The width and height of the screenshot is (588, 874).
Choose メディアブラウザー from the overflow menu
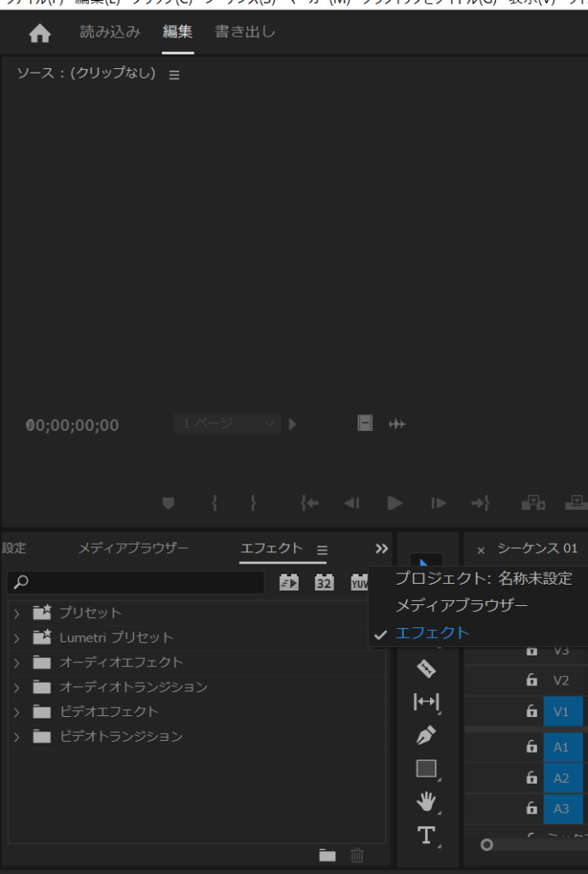pyautogui.click(x=461, y=605)
